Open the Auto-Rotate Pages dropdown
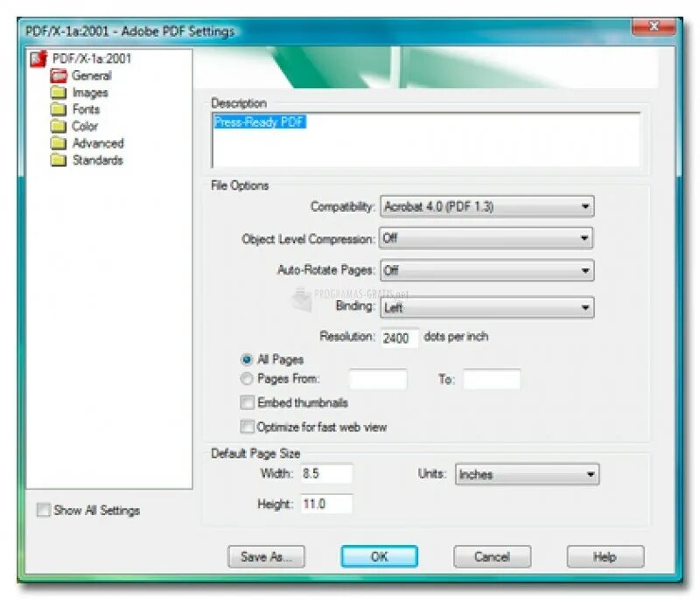This screenshot has height=600, width=700. pyautogui.click(x=487, y=270)
